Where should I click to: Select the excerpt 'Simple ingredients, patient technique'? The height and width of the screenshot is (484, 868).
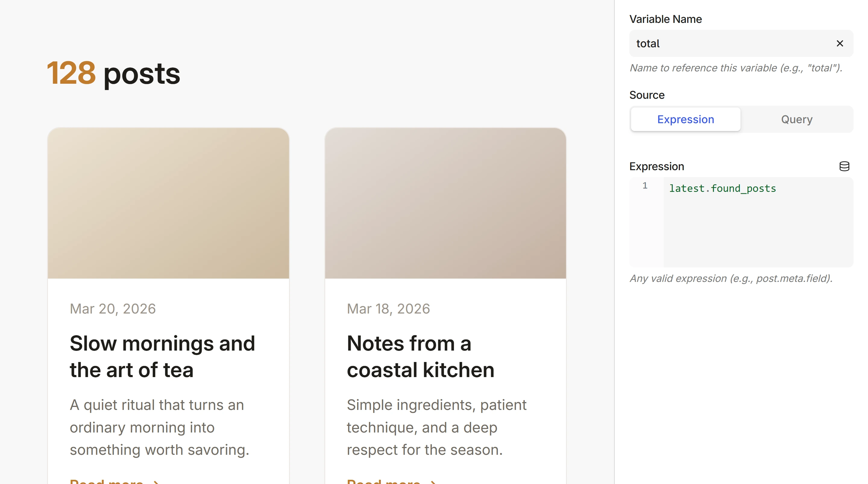click(437, 427)
